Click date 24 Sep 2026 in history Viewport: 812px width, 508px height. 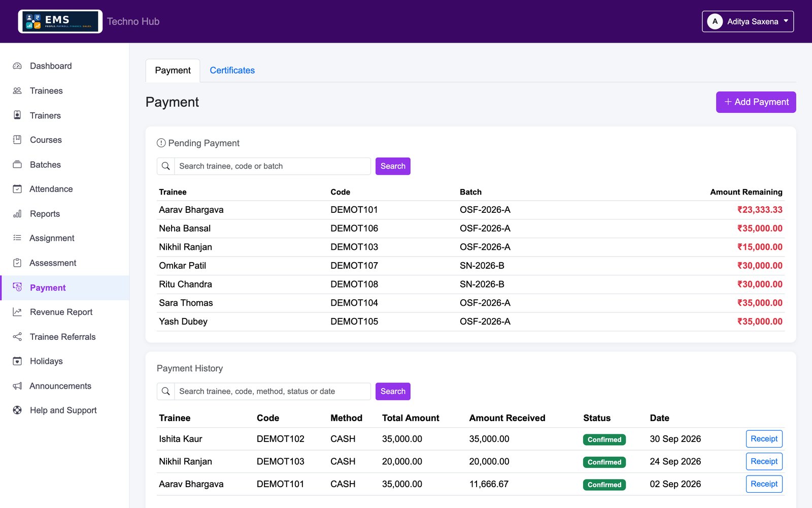[675, 461]
